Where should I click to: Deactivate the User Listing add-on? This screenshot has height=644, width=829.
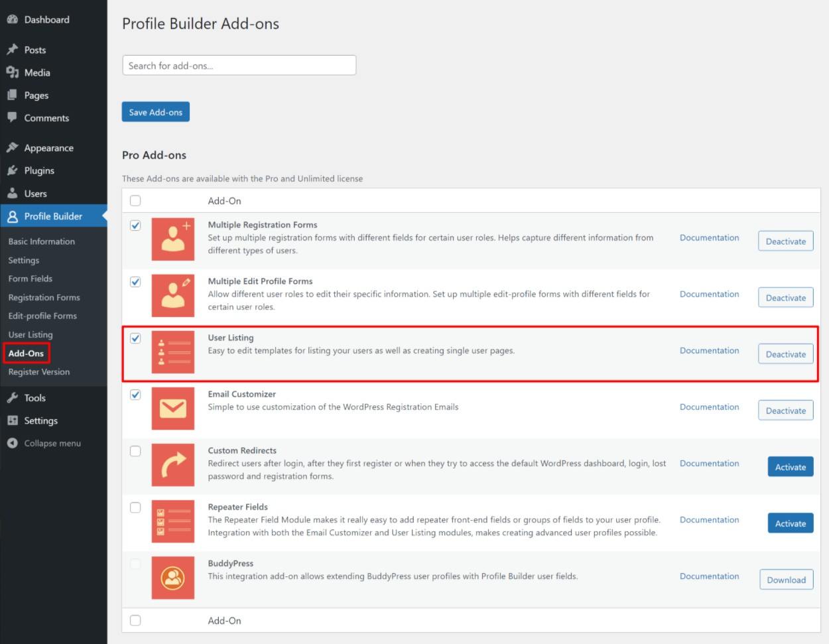(x=785, y=354)
